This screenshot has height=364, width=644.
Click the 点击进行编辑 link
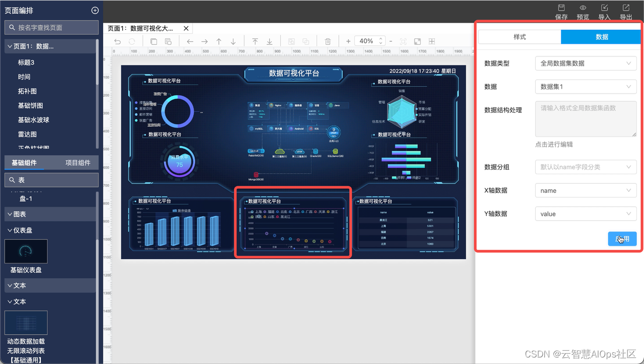[554, 144]
